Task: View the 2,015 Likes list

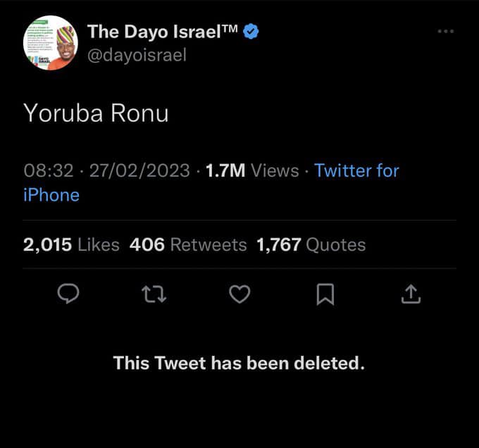Action: [71, 244]
